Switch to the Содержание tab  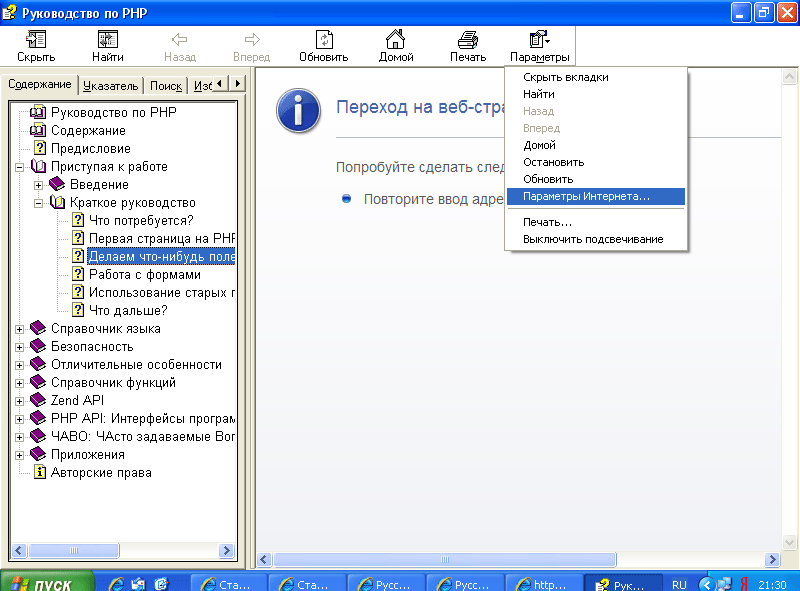coord(39,84)
